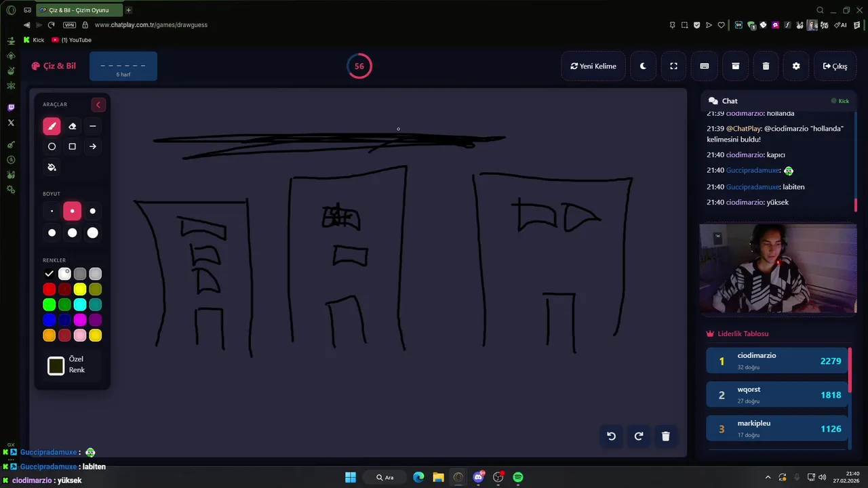Viewport: 868px width, 488px height.
Task: Reload the page
Action: [51, 25]
